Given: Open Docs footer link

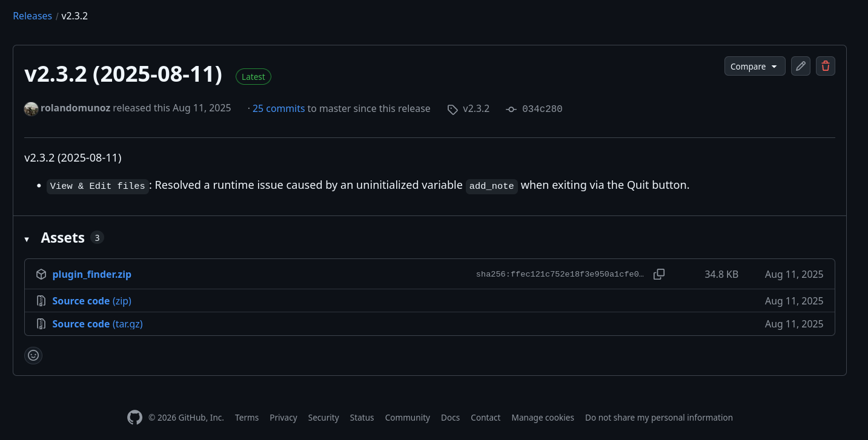Looking at the screenshot, I should tap(450, 418).
